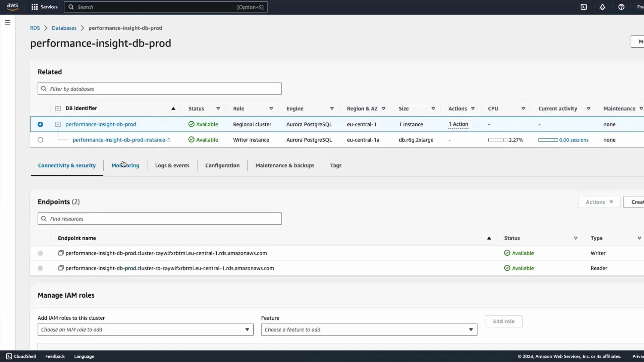The height and width of the screenshot is (362, 644).
Task: Select the reader endpoint radio button
Action: pos(40,268)
